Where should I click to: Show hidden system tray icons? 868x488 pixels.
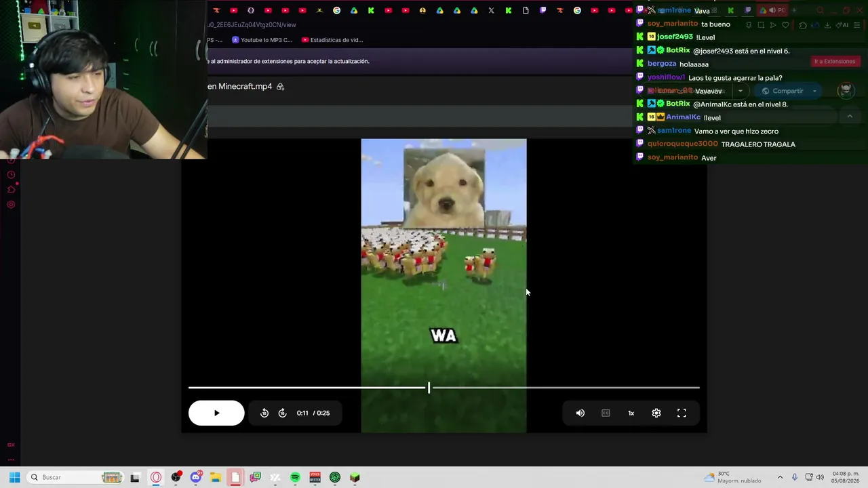click(780, 477)
